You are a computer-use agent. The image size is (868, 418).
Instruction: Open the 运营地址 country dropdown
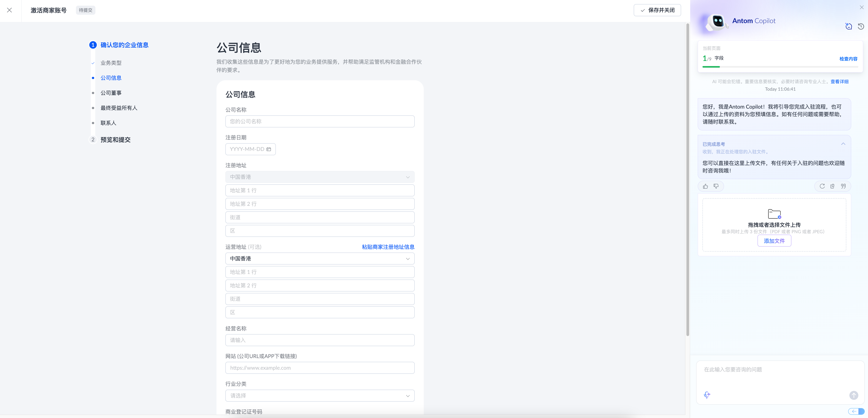(x=319, y=259)
